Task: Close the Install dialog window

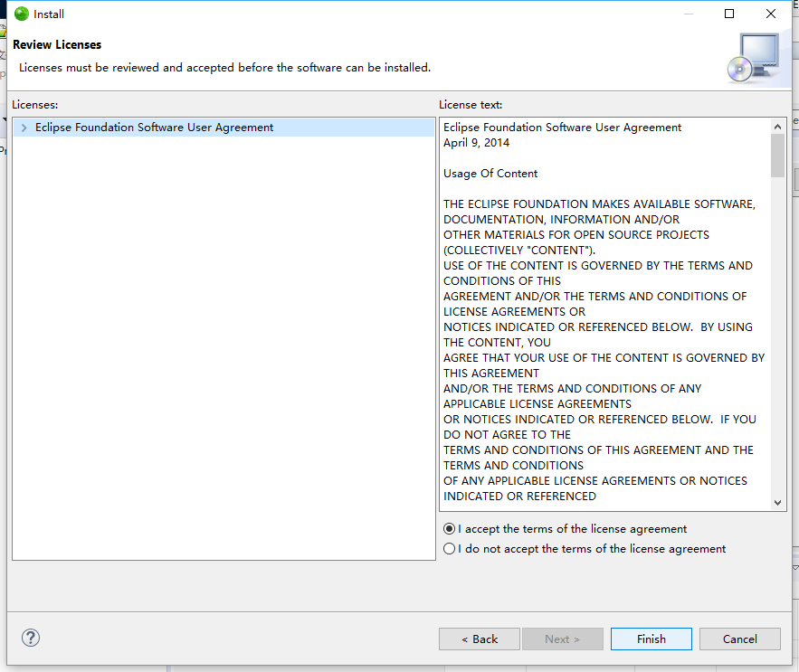Action: [771, 14]
